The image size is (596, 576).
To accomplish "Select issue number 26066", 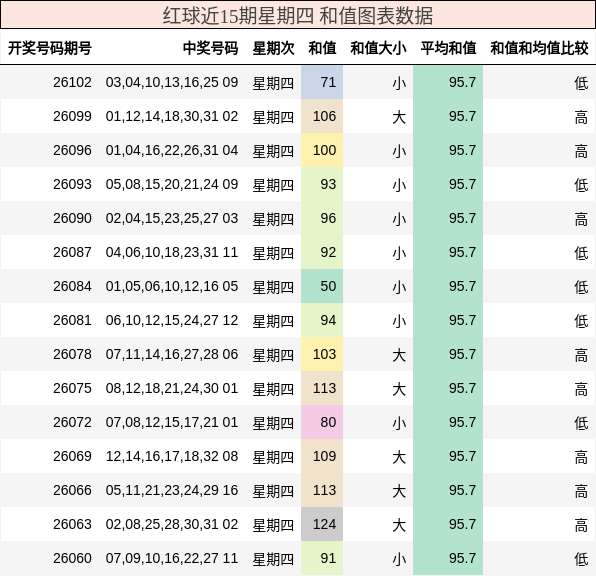I will click(x=72, y=490).
